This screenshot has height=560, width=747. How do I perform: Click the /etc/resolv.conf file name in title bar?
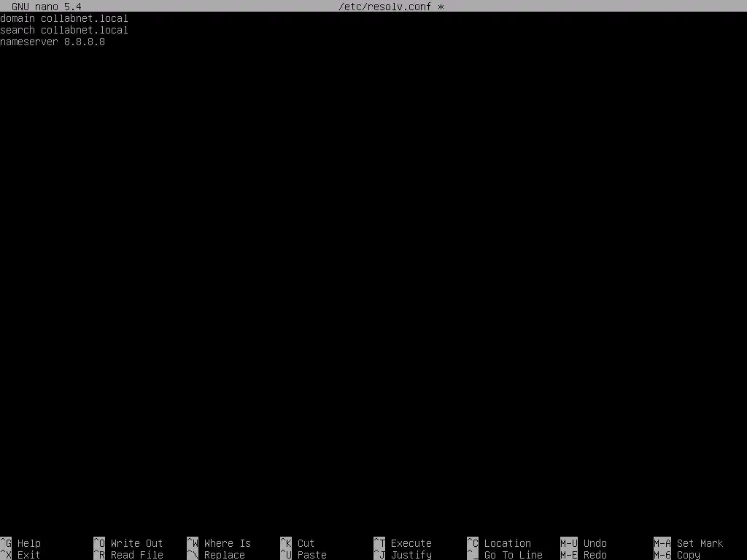point(385,7)
